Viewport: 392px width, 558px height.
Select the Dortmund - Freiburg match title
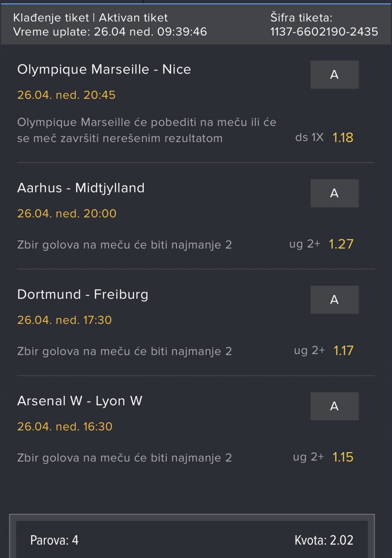82,295
